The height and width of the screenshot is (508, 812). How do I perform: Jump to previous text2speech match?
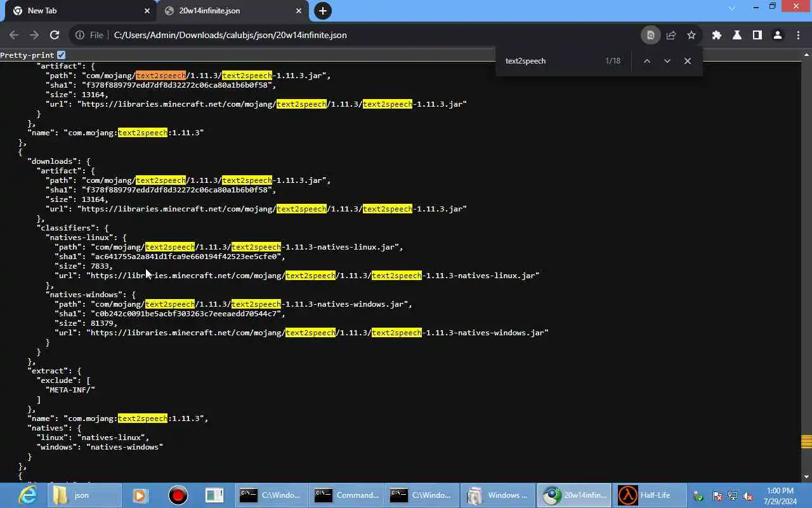pos(646,61)
